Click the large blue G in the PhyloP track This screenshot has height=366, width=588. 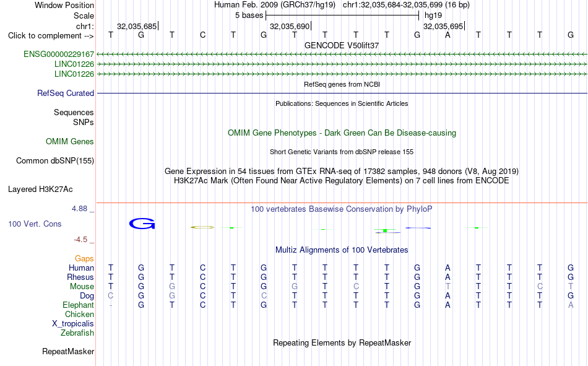142,224
